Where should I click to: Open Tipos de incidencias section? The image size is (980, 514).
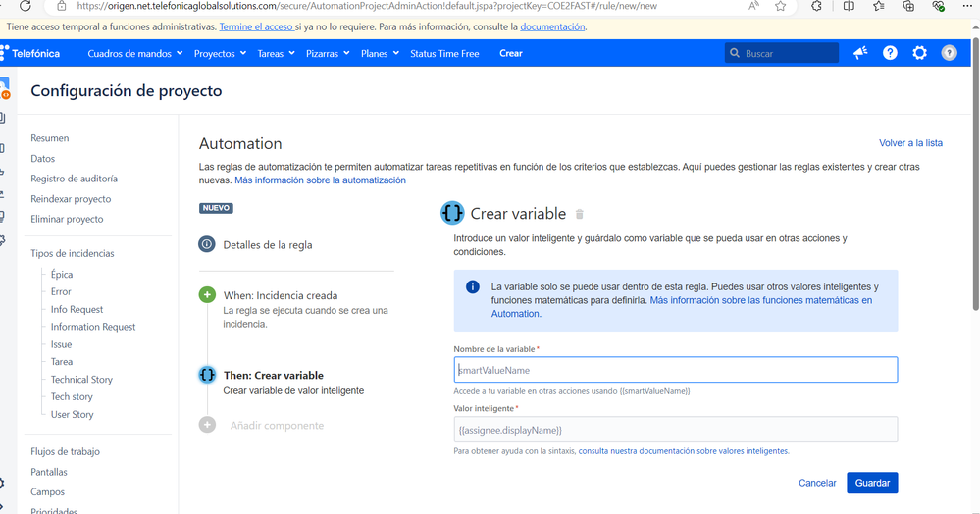pyautogui.click(x=73, y=253)
